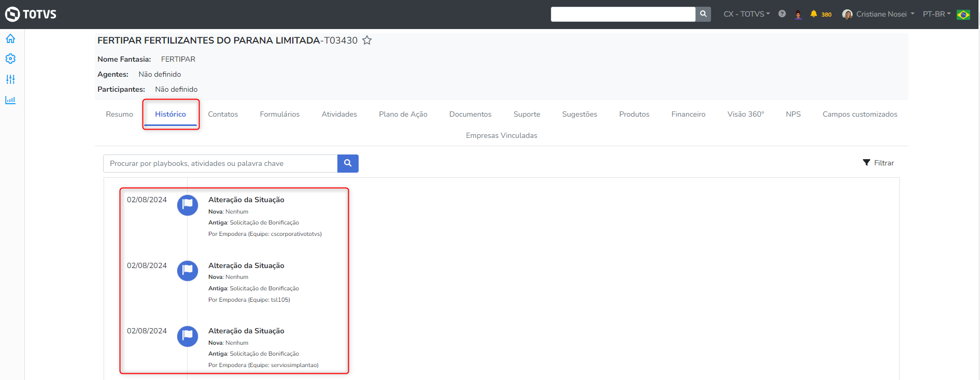This screenshot has width=980, height=380.
Task: Open the NPS tab
Action: point(793,114)
